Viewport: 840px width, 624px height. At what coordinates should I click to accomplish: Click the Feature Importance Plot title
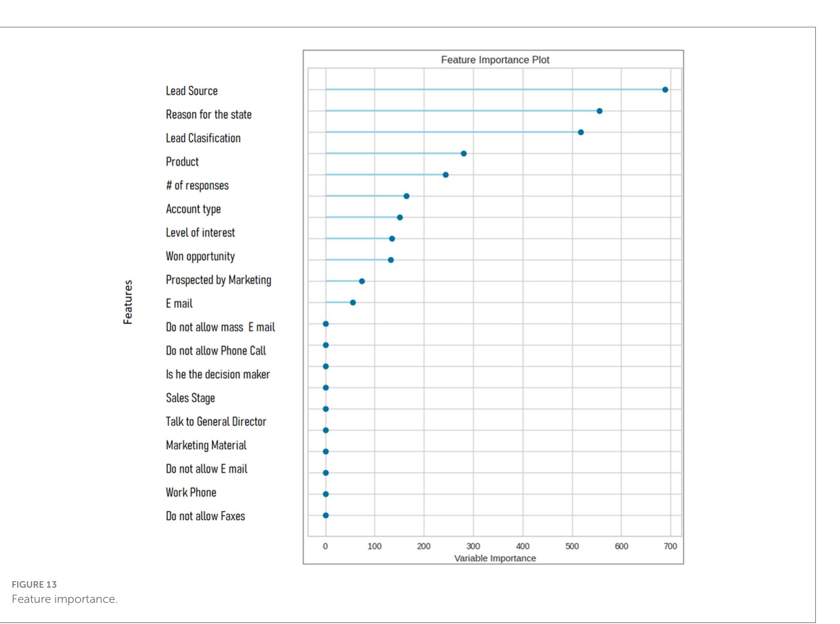click(x=495, y=60)
